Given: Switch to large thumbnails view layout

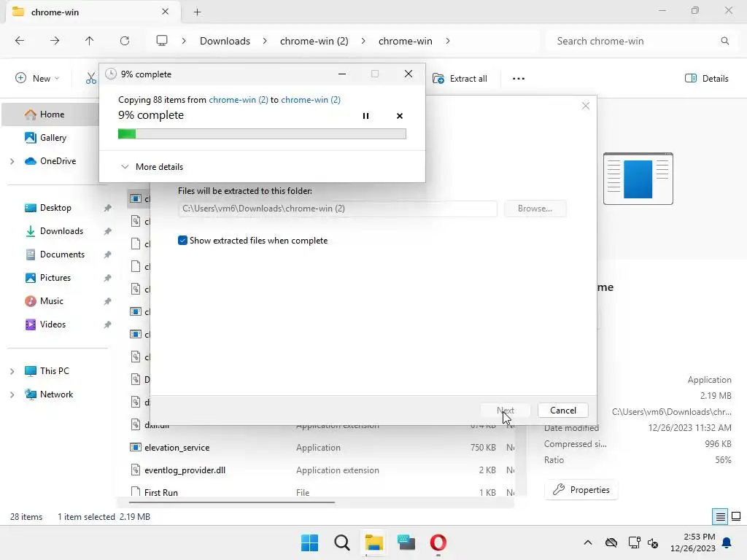Looking at the screenshot, I should coord(736,516).
